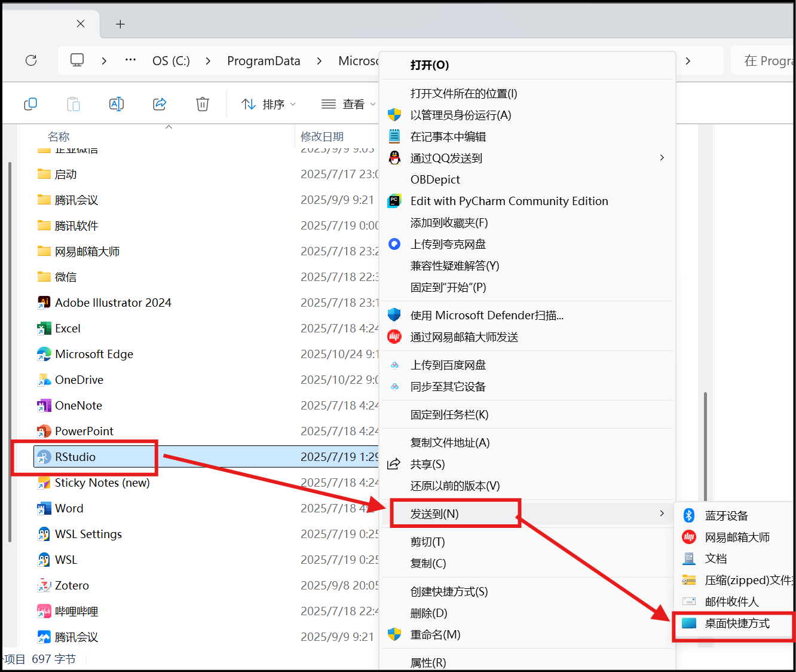Select the WSL Settings penguin icon
The width and height of the screenshot is (796, 672).
point(44,534)
